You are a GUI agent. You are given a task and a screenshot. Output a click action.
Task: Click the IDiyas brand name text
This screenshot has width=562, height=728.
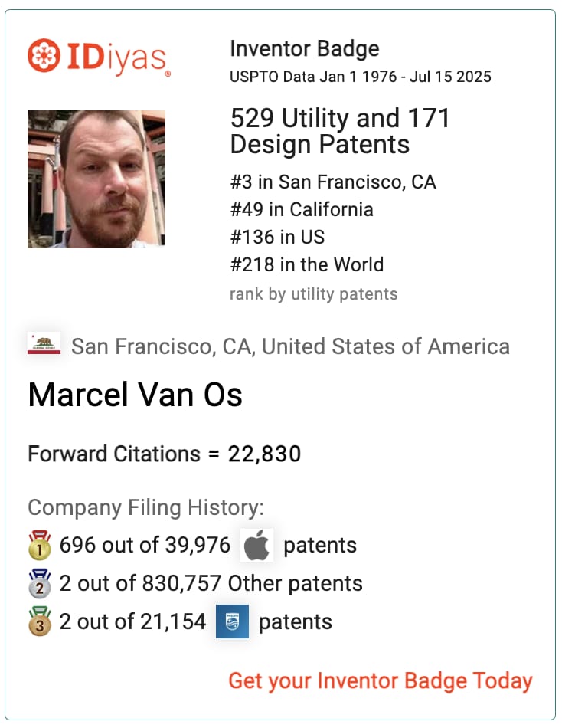(x=117, y=58)
